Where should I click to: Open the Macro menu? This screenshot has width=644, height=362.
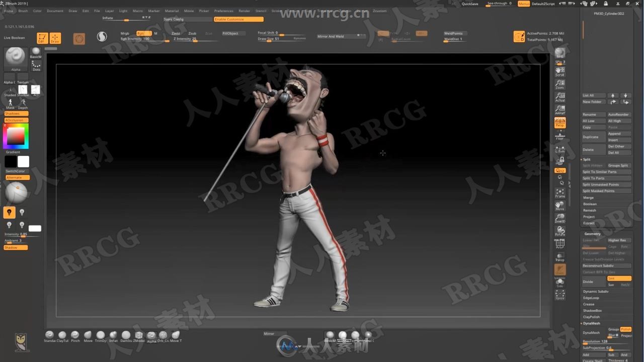click(137, 11)
